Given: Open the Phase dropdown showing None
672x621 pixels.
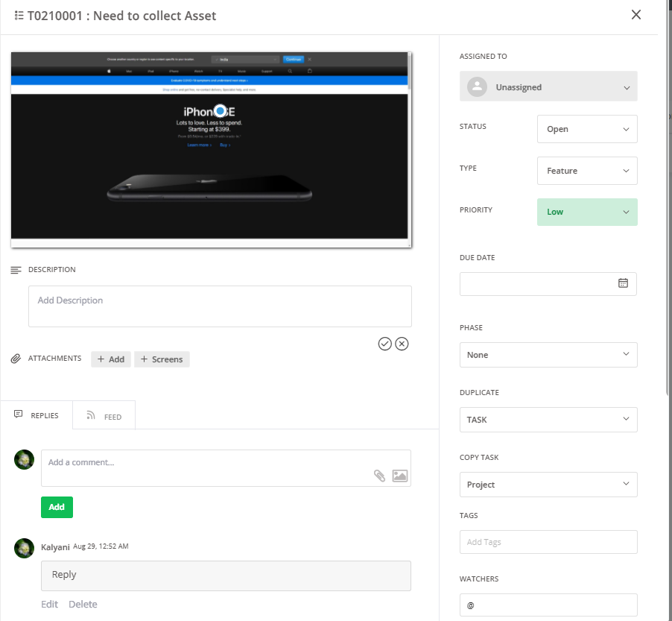Looking at the screenshot, I should click(x=548, y=354).
